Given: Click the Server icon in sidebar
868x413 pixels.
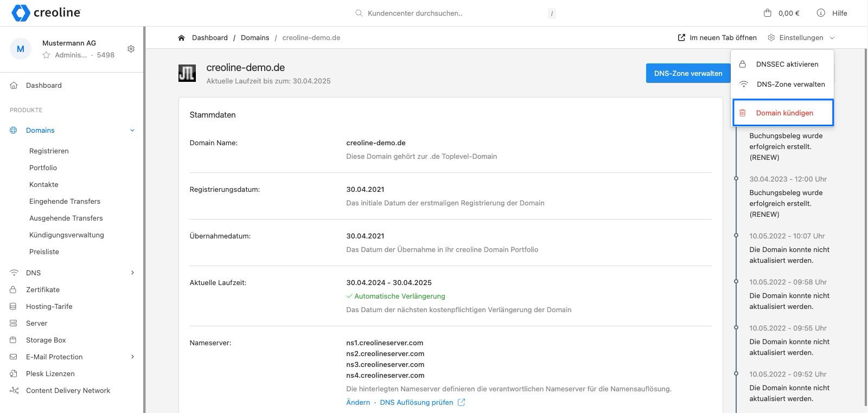Looking at the screenshot, I should point(14,323).
